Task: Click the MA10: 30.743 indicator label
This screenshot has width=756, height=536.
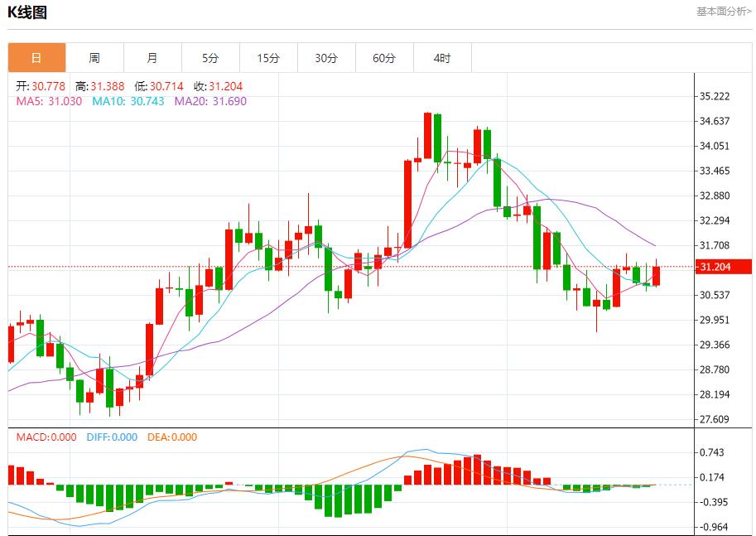Action: (x=128, y=101)
